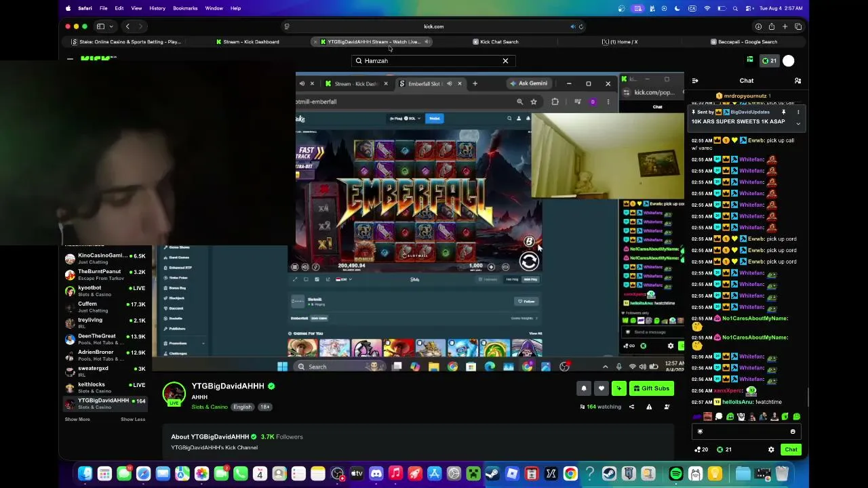Open the chat users list icon

(797, 81)
